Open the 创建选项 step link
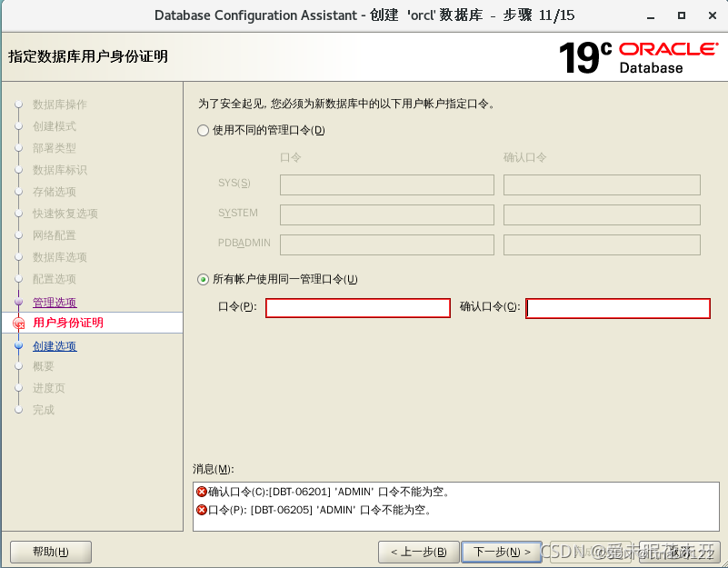Image resolution: width=728 pixels, height=568 pixels. pos(55,346)
